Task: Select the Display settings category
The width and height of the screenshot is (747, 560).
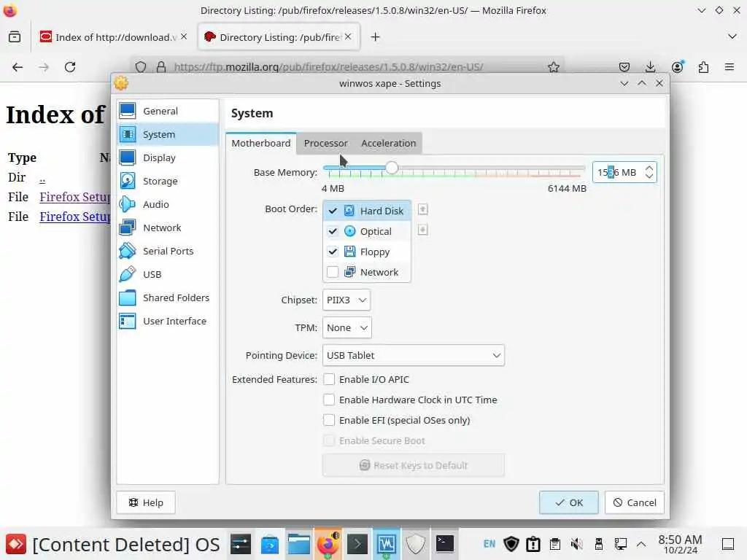Action: click(x=167, y=157)
